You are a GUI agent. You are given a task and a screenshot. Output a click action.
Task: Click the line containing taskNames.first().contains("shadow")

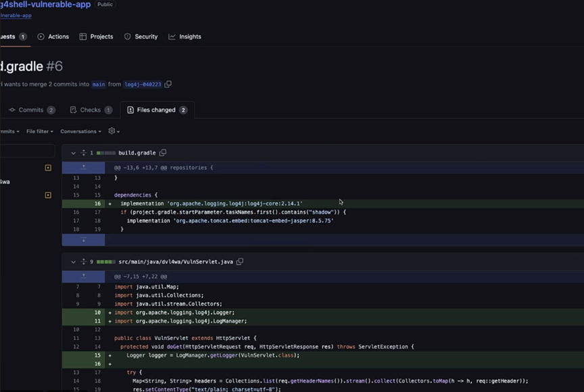pos(233,212)
